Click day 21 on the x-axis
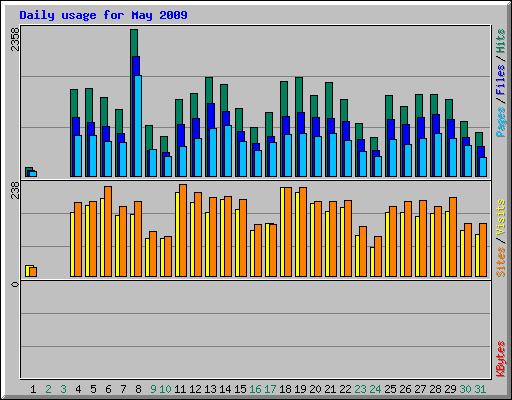Image resolution: width=512 pixels, height=400 pixels. pyautogui.click(x=330, y=389)
